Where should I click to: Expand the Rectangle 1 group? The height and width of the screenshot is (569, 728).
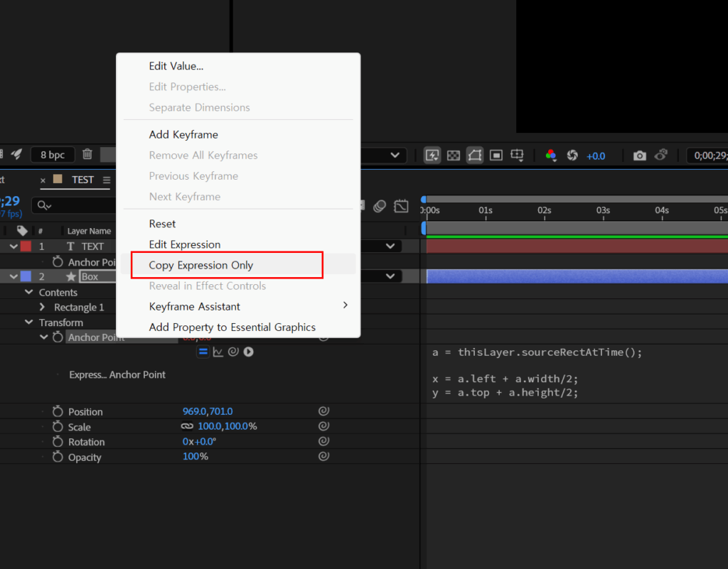[42, 307]
